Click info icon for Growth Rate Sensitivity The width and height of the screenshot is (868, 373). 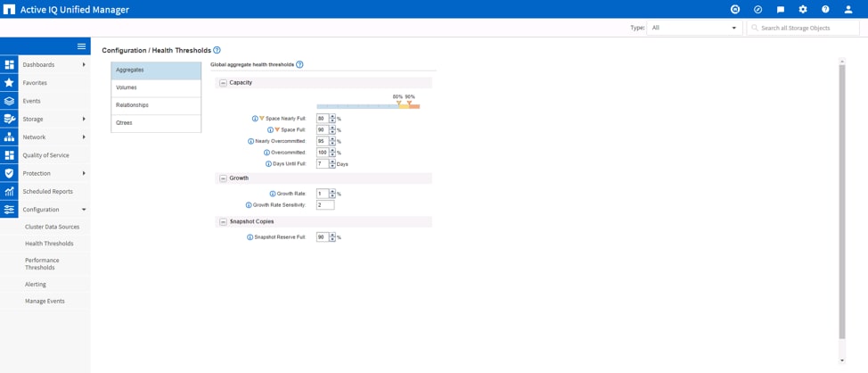click(x=249, y=205)
